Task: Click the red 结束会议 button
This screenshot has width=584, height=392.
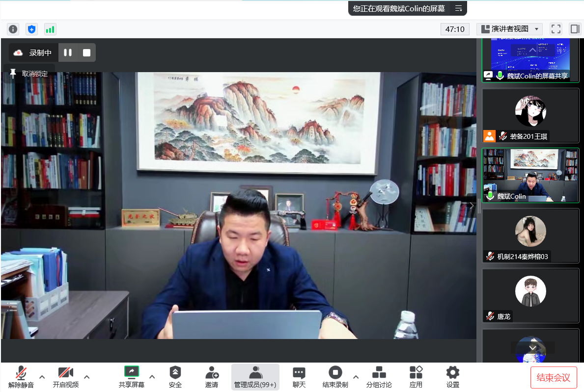Action: tap(553, 377)
